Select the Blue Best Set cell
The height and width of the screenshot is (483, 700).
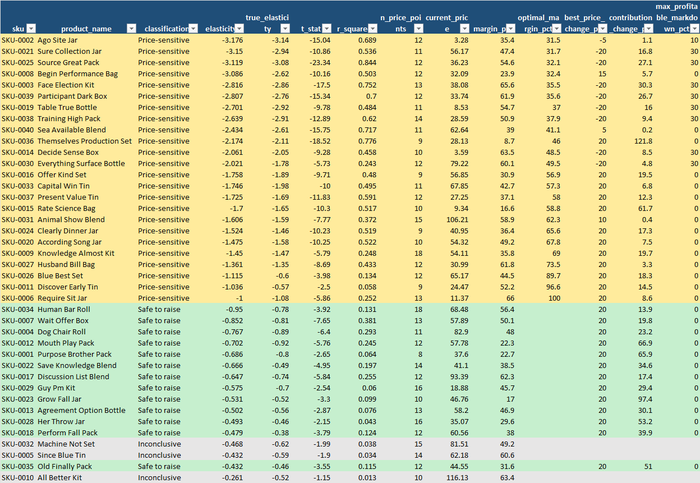86,275
